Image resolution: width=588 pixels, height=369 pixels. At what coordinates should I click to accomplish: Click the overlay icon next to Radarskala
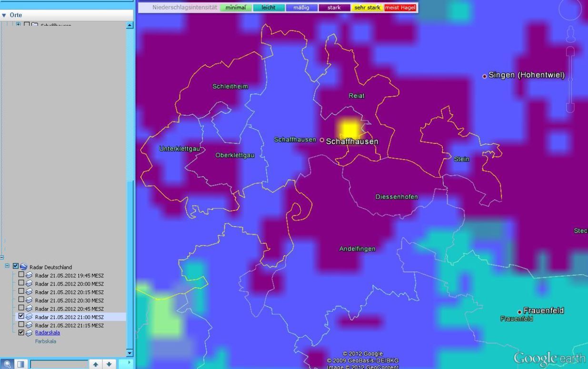(30, 333)
